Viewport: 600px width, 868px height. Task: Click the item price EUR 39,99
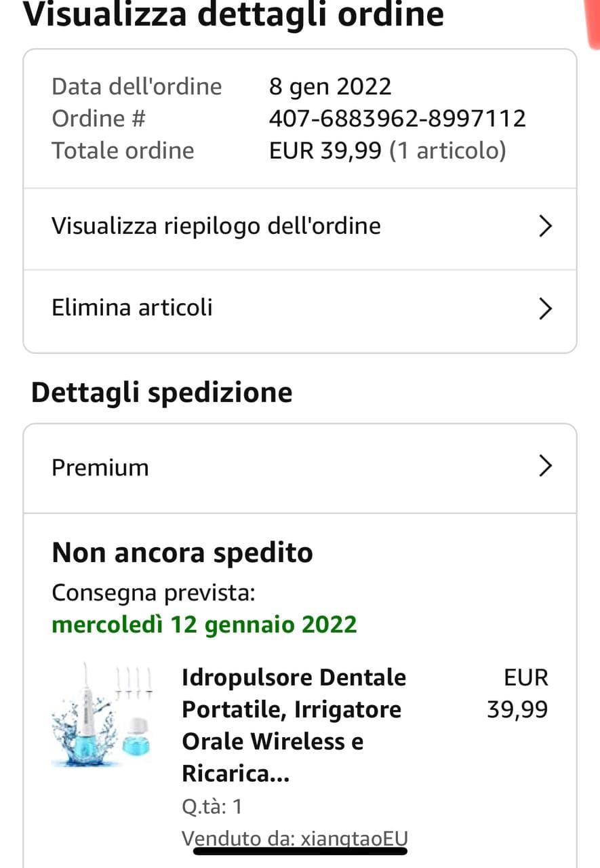pos(518,693)
